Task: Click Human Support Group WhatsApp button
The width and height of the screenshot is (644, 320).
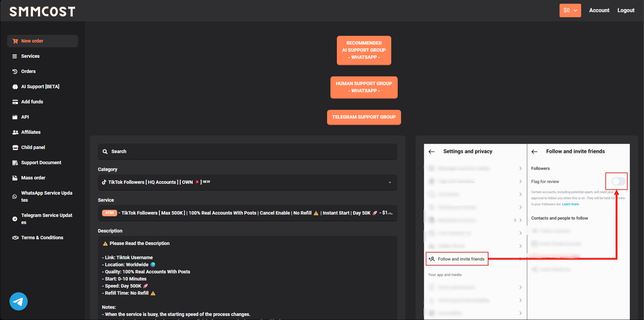Action: point(364,87)
